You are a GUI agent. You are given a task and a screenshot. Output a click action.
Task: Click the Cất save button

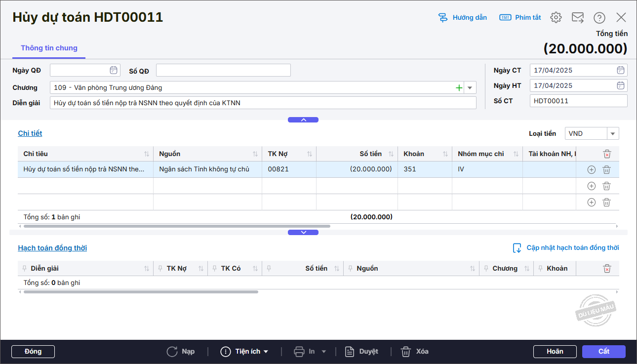pos(603,352)
